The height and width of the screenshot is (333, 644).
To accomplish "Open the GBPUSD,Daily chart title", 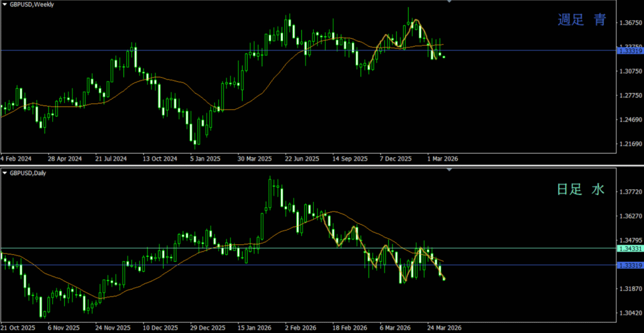I will point(30,172).
